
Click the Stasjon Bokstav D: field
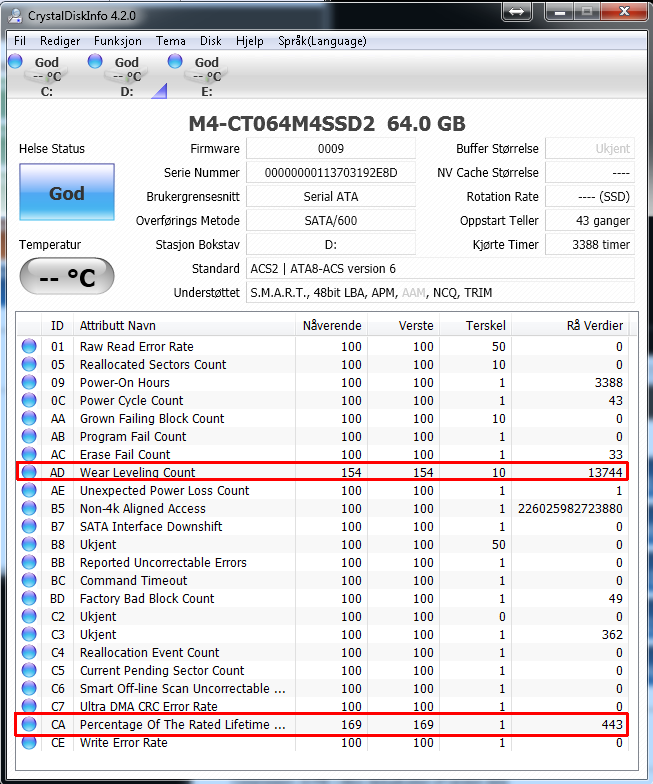pos(331,244)
